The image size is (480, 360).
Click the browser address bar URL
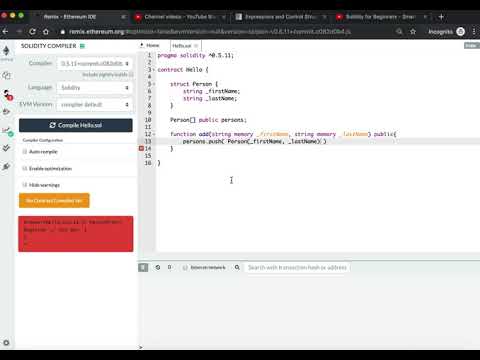pyautogui.click(x=210, y=32)
